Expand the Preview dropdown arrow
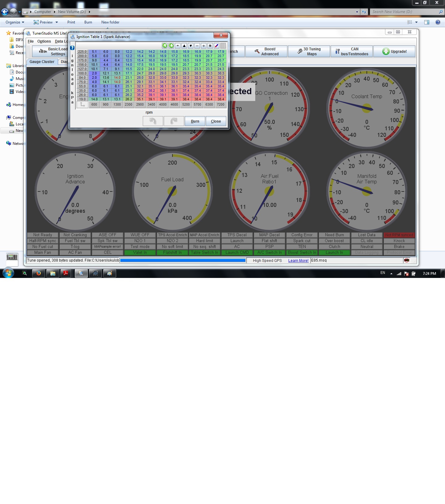The image size is (445, 504). pos(57,22)
